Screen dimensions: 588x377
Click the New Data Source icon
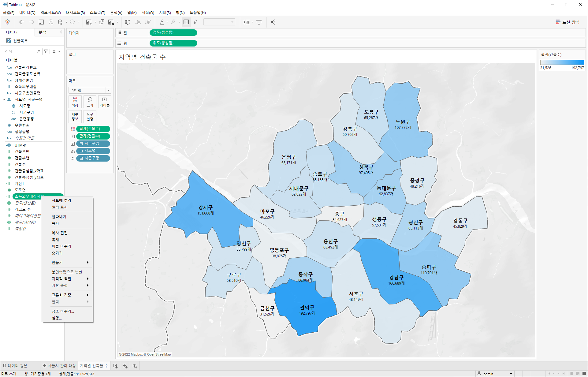[51, 22]
